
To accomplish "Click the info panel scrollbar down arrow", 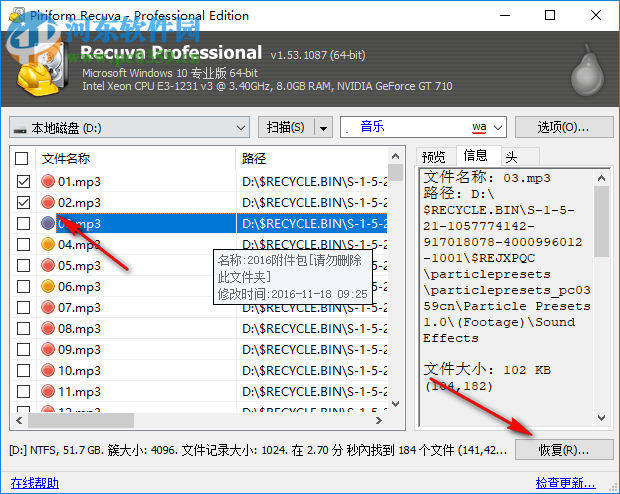I will coord(601,418).
